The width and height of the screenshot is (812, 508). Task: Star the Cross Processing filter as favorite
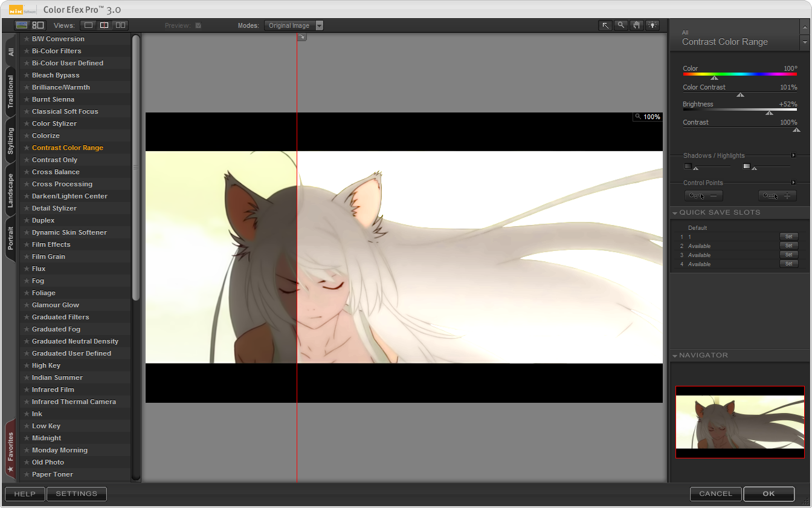click(x=27, y=184)
